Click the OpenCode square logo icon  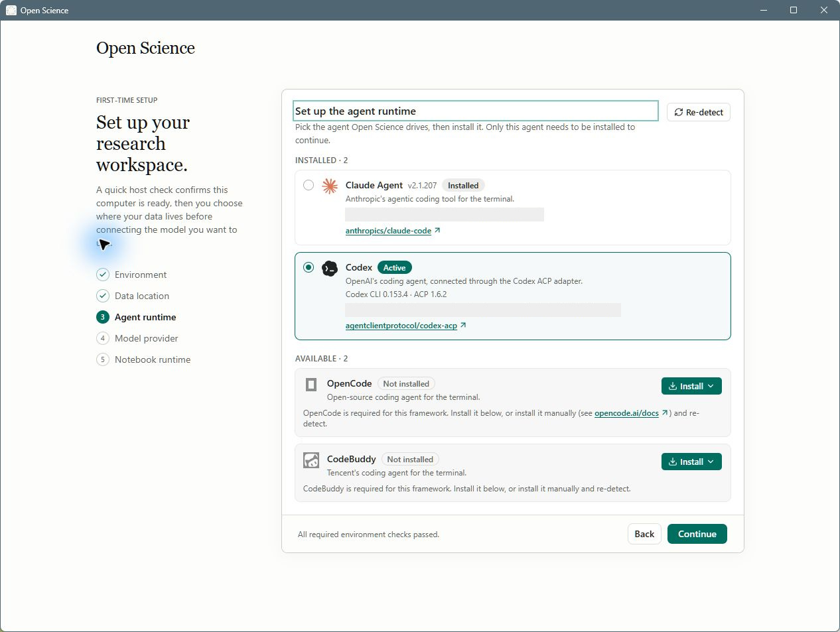coord(311,385)
